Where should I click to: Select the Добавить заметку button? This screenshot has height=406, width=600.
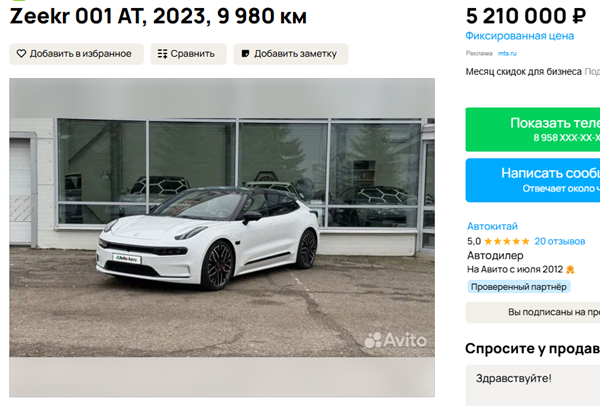(x=291, y=54)
